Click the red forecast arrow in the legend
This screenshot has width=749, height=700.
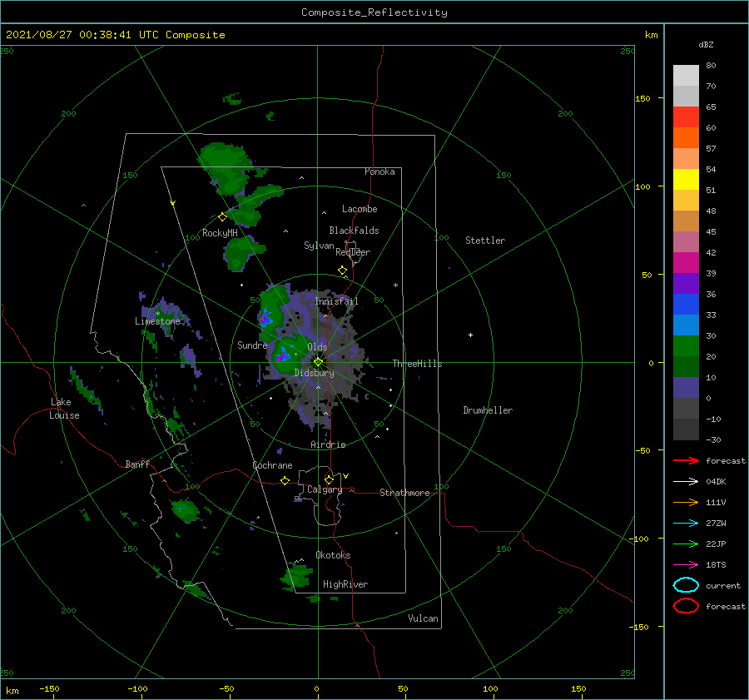[686, 460]
